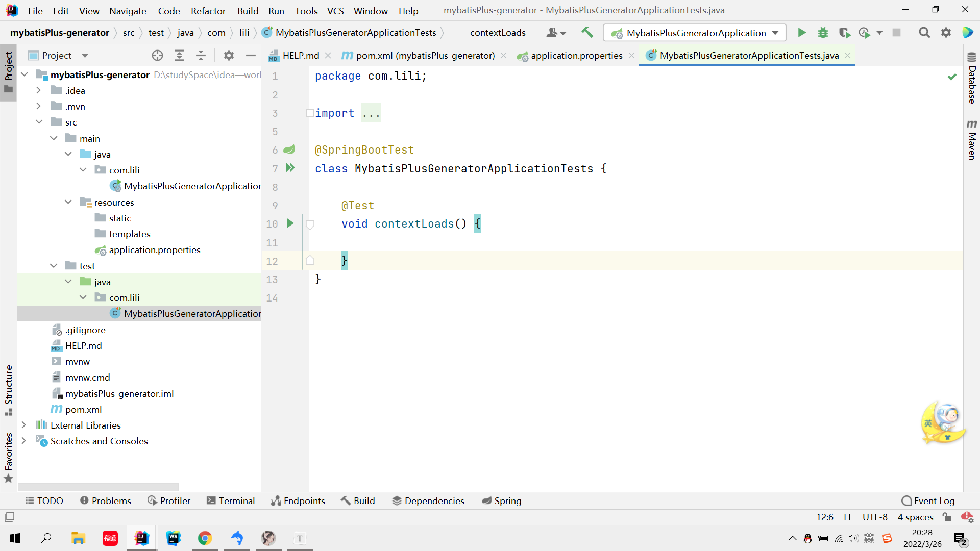
Task: Collapse the test folder
Action: [54, 266]
